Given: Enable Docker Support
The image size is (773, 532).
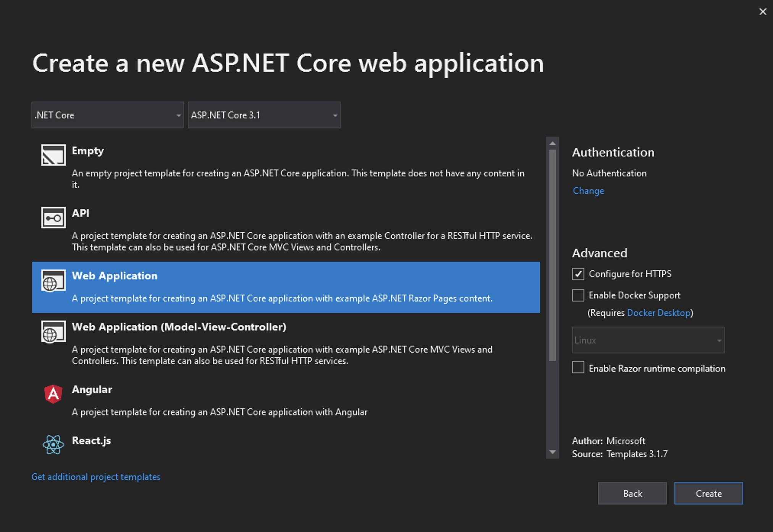Looking at the screenshot, I should click(x=577, y=295).
